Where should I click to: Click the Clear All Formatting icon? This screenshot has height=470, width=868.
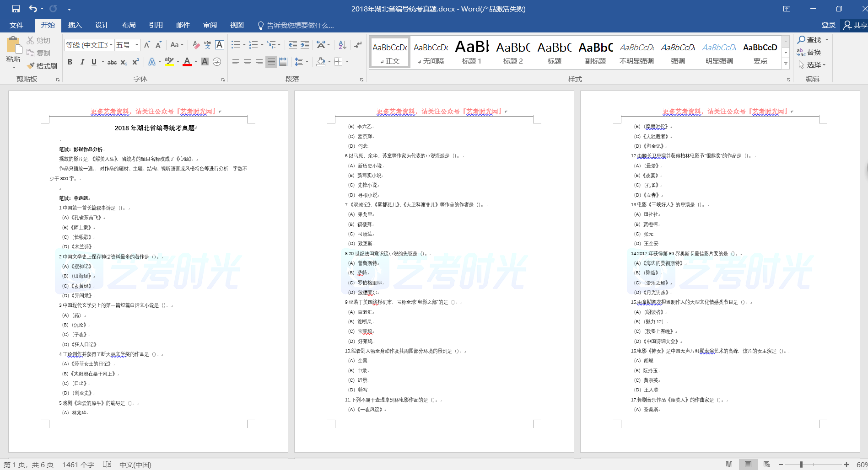tap(196, 45)
